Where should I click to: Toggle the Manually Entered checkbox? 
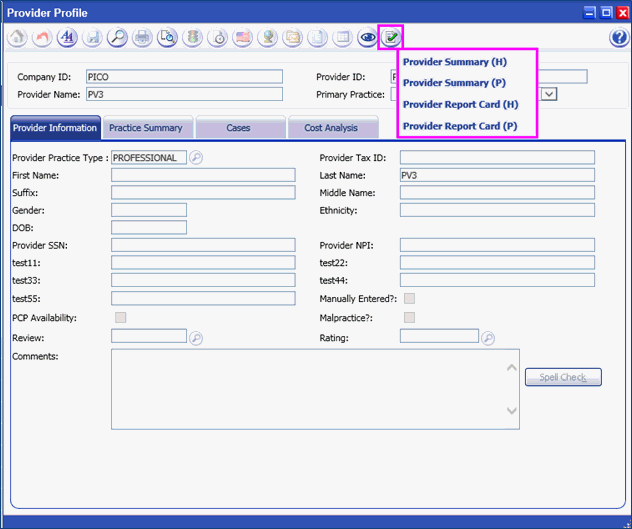pos(409,299)
